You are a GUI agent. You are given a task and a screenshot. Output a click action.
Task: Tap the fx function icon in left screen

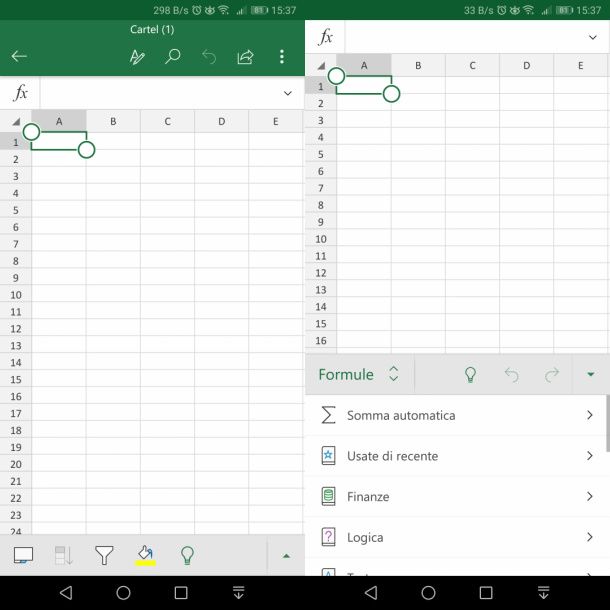[x=20, y=93]
